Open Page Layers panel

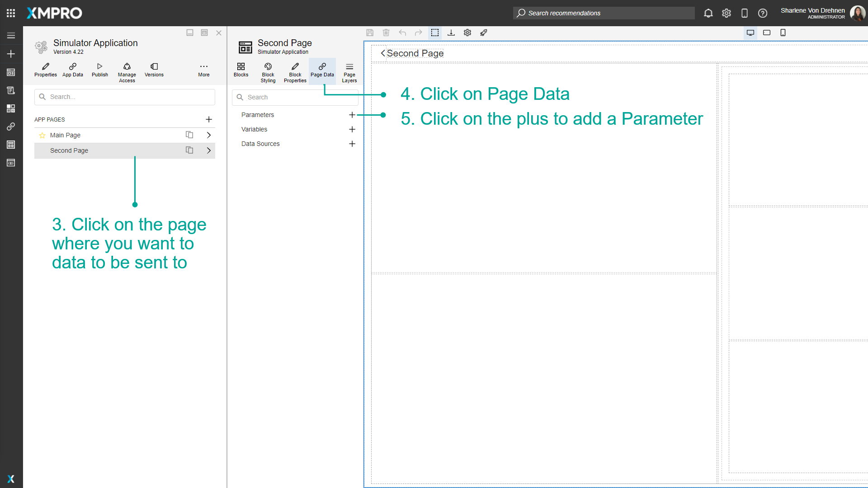pos(349,71)
